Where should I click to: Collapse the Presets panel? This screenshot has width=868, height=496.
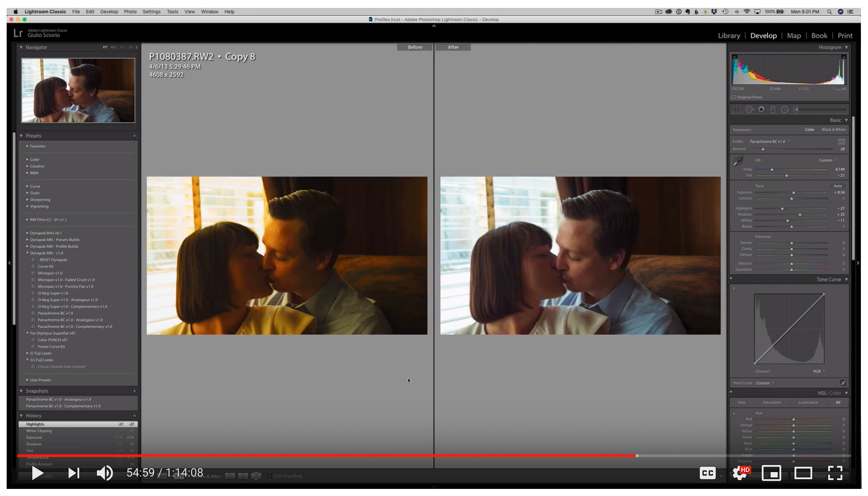(x=21, y=136)
